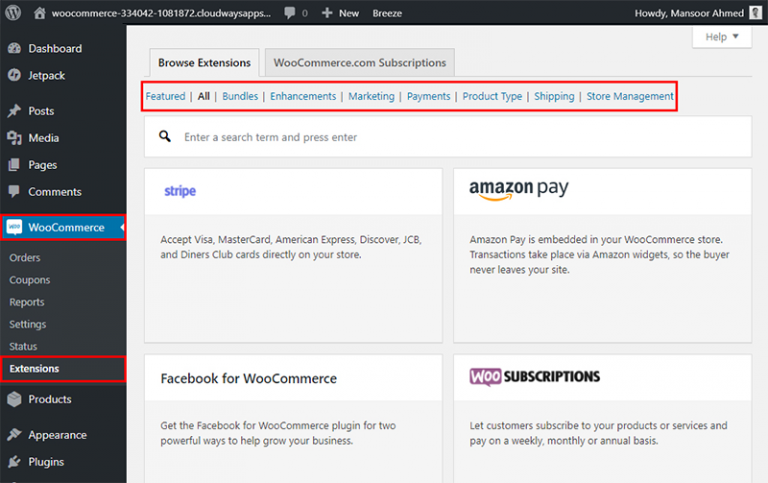Go to Reports submenu

[x=26, y=302]
